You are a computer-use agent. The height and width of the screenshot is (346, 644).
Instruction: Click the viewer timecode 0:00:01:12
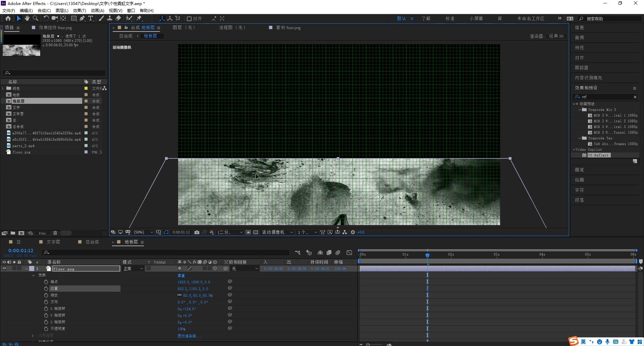pyautogui.click(x=181, y=232)
